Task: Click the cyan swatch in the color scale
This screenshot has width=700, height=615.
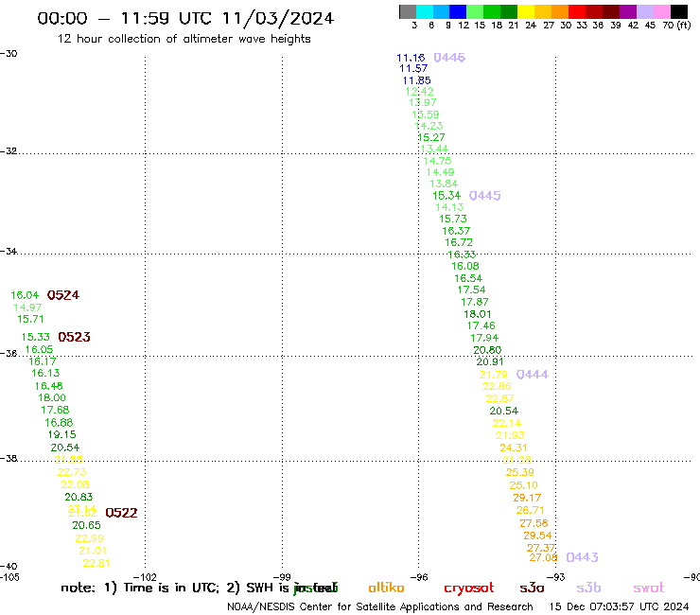Action: pos(425,11)
